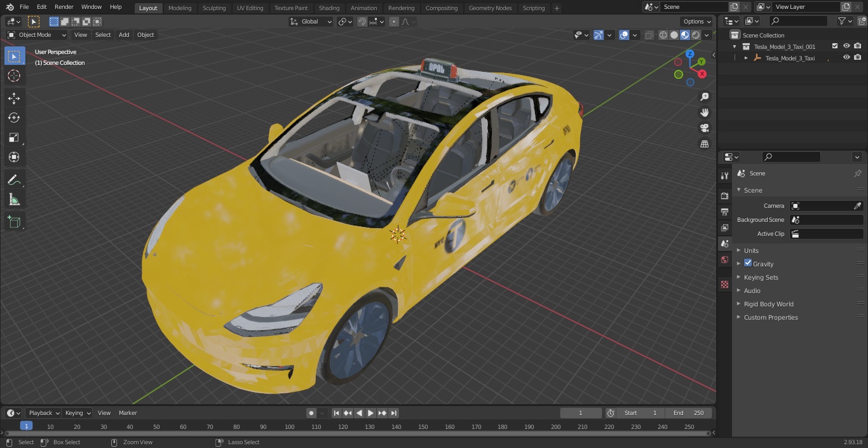Activate the Measure tool

14,200
